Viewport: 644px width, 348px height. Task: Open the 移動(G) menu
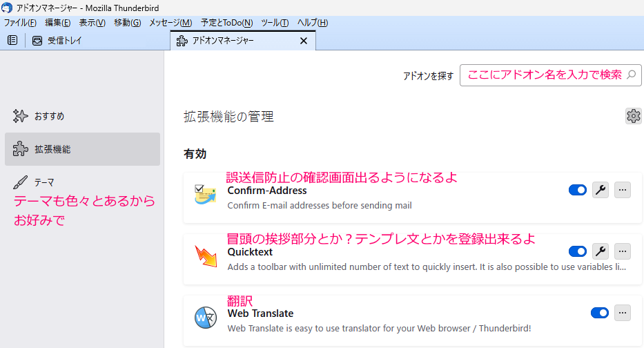(127, 23)
